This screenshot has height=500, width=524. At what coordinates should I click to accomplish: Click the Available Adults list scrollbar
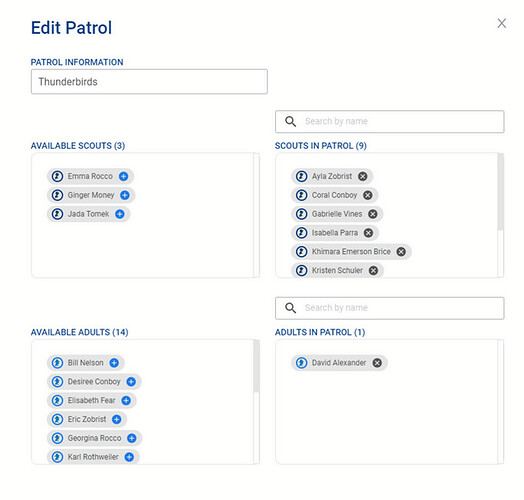point(256,366)
